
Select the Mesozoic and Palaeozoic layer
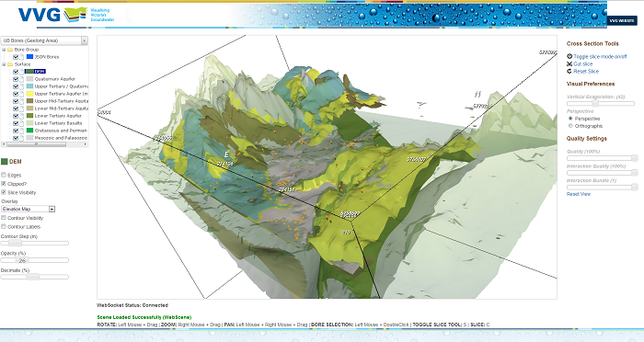tap(61, 138)
